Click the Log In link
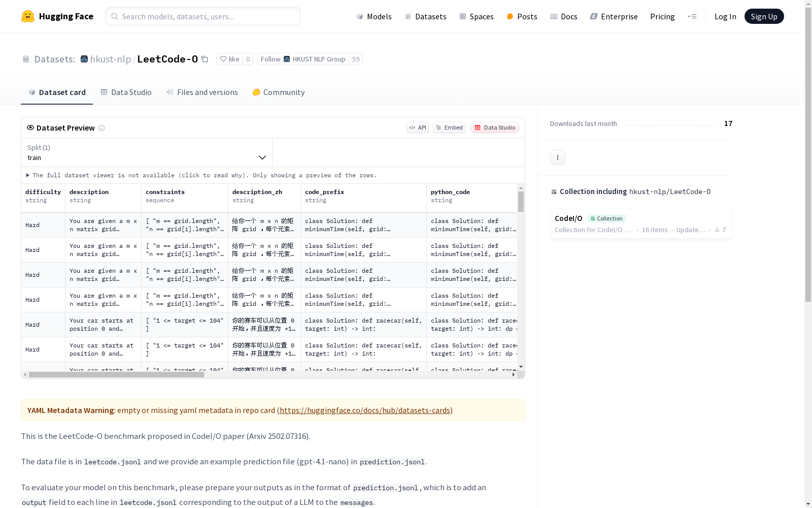Viewport: 812px width, 508px height. click(x=725, y=16)
